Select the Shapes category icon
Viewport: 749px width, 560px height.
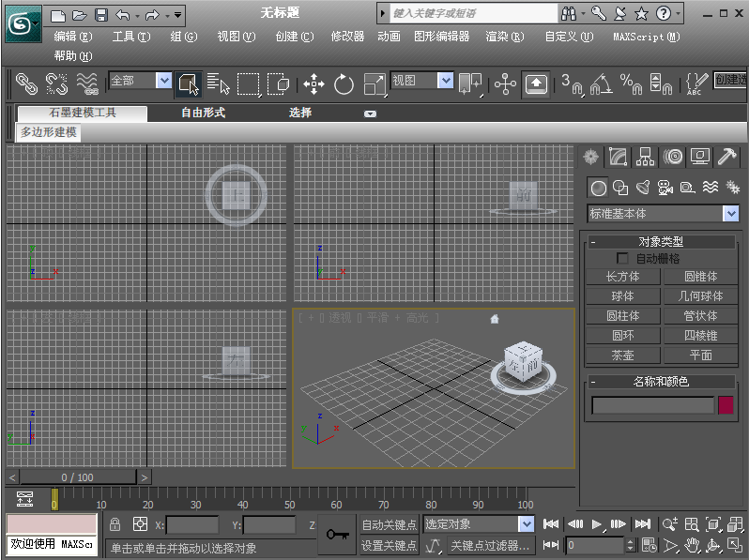(x=620, y=189)
